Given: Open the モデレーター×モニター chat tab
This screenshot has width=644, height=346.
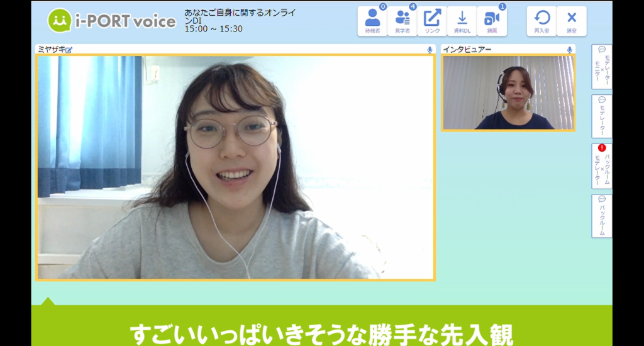Looking at the screenshot, I should (601, 66).
